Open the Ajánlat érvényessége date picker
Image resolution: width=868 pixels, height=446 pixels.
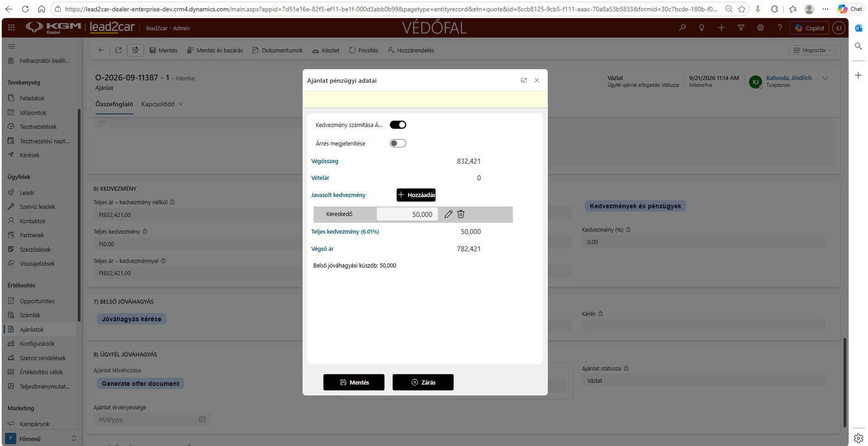(x=202, y=419)
